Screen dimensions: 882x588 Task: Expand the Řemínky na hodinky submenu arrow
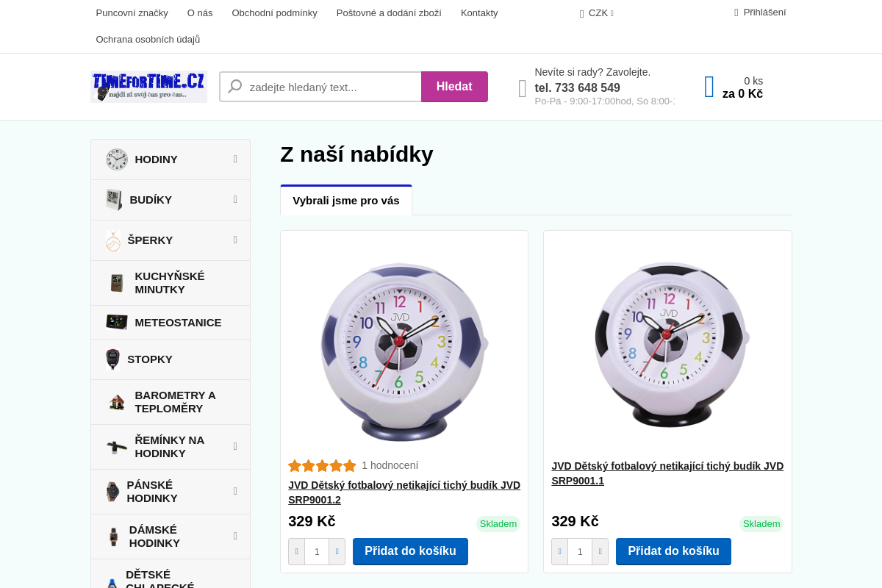pyautogui.click(x=235, y=447)
